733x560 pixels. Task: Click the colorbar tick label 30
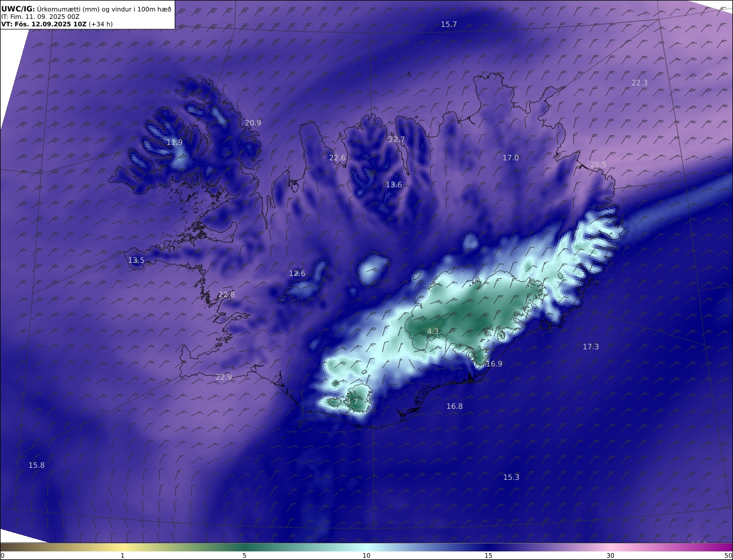coord(610,555)
